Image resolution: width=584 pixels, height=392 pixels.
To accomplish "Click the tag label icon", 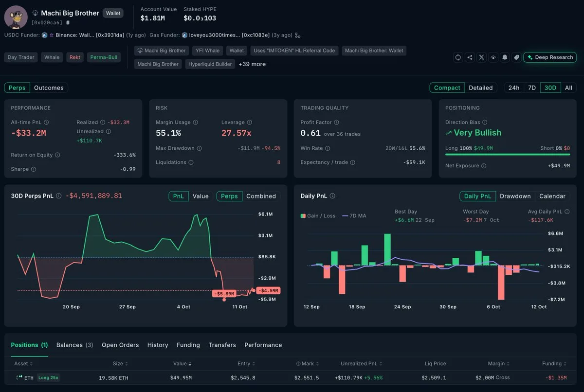I will pos(516,57).
